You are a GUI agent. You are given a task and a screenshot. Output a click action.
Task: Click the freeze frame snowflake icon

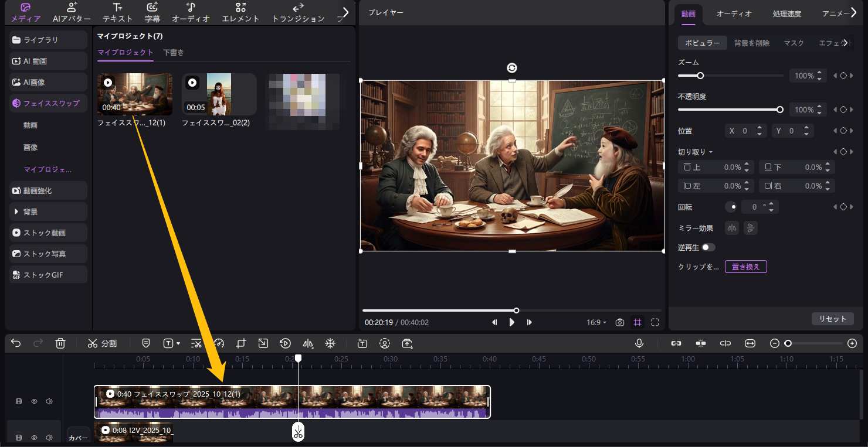pyautogui.click(x=330, y=343)
